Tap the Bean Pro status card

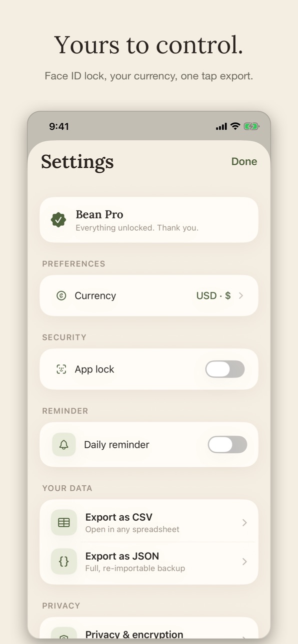point(149,220)
